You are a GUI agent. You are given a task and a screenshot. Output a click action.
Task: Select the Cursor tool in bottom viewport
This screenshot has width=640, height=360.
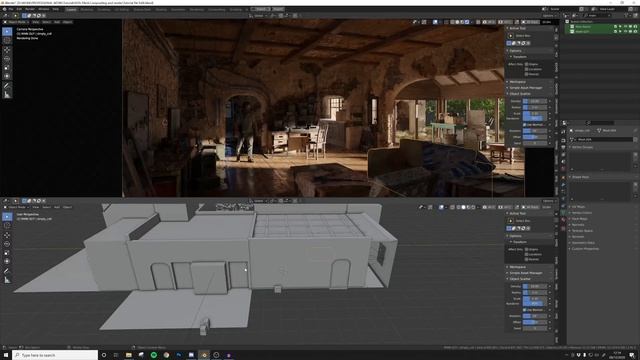[7, 225]
